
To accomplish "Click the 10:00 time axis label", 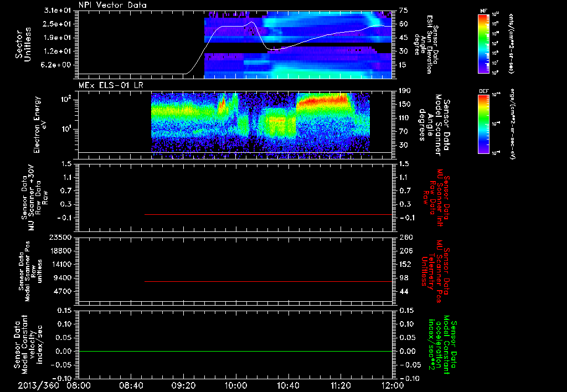I will (x=236, y=385).
